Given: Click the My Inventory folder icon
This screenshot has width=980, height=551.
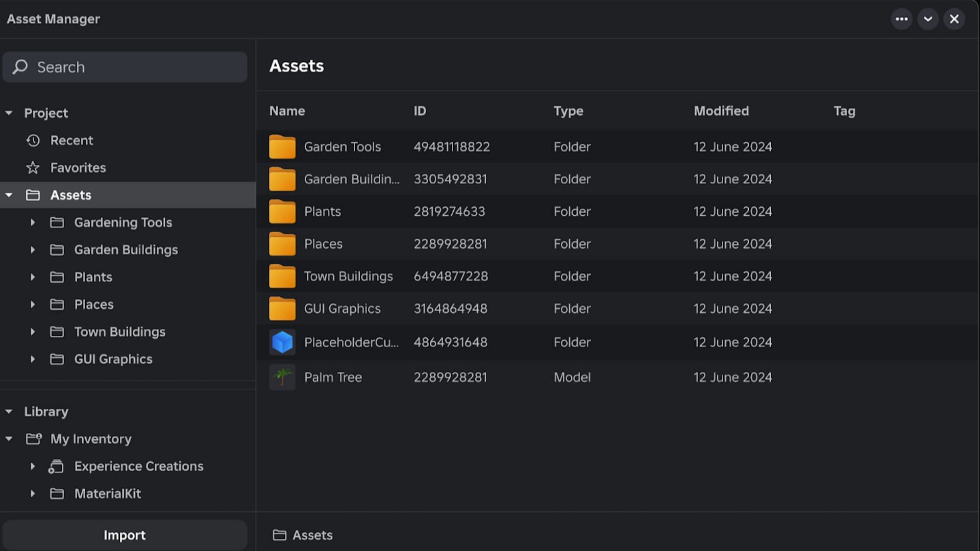Looking at the screenshot, I should (x=33, y=438).
